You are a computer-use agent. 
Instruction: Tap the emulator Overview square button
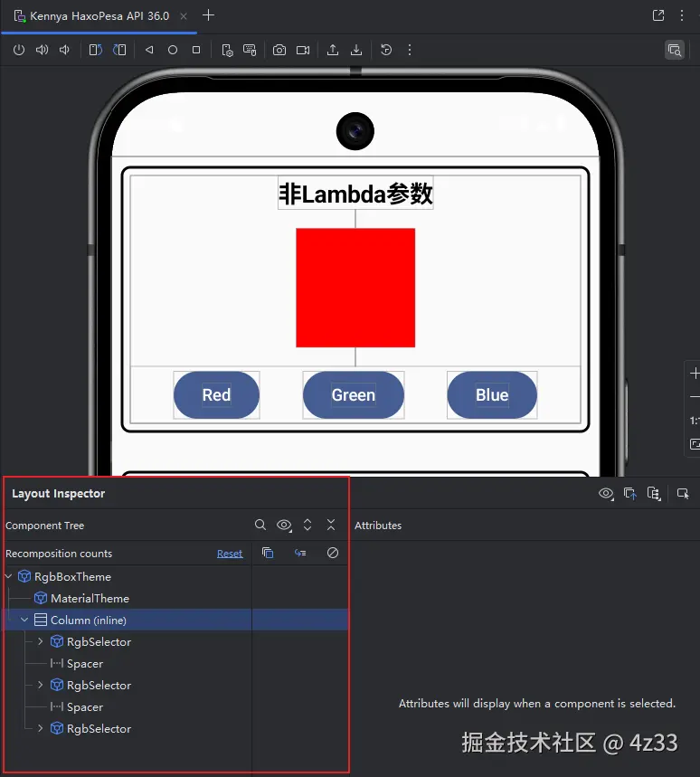click(x=196, y=50)
